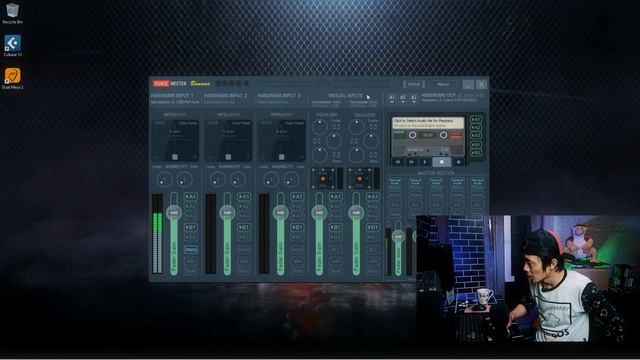Click the Comp knob on Hardware Input 1

[x=164, y=179]
